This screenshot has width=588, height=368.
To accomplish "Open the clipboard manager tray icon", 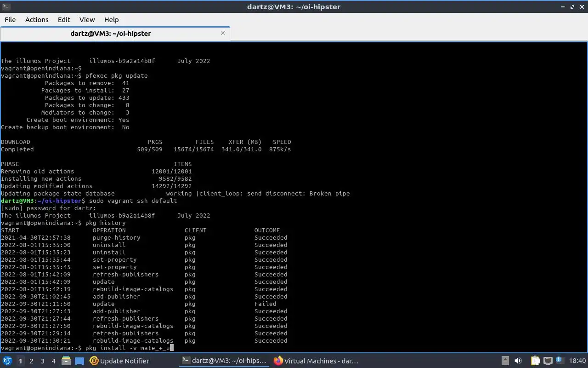I will 535,361.
